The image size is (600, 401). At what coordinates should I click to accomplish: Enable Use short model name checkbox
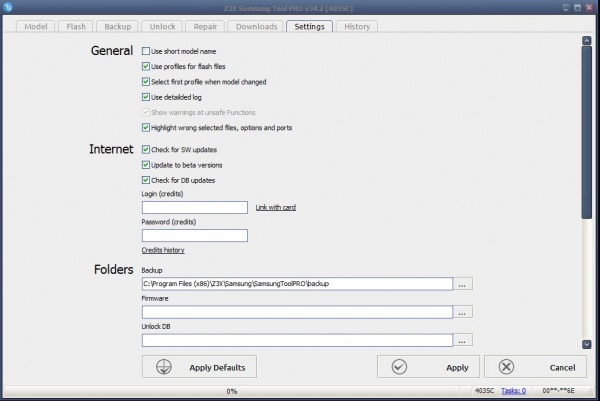(x=146, y=51)
